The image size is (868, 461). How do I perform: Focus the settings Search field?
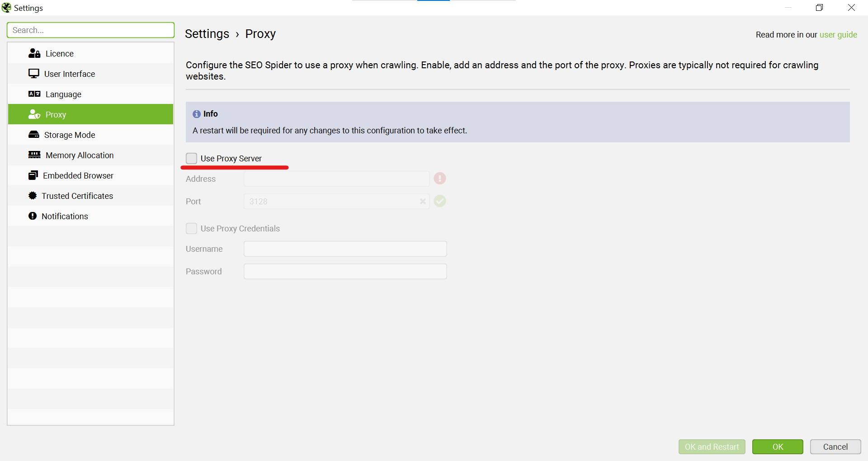tap(90, 30)
